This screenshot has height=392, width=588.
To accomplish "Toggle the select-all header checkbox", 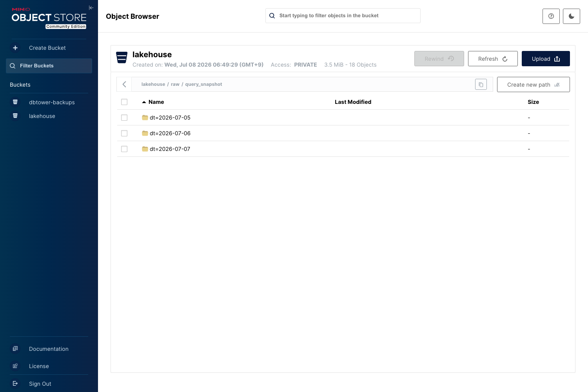I will (x=124, y=102).
